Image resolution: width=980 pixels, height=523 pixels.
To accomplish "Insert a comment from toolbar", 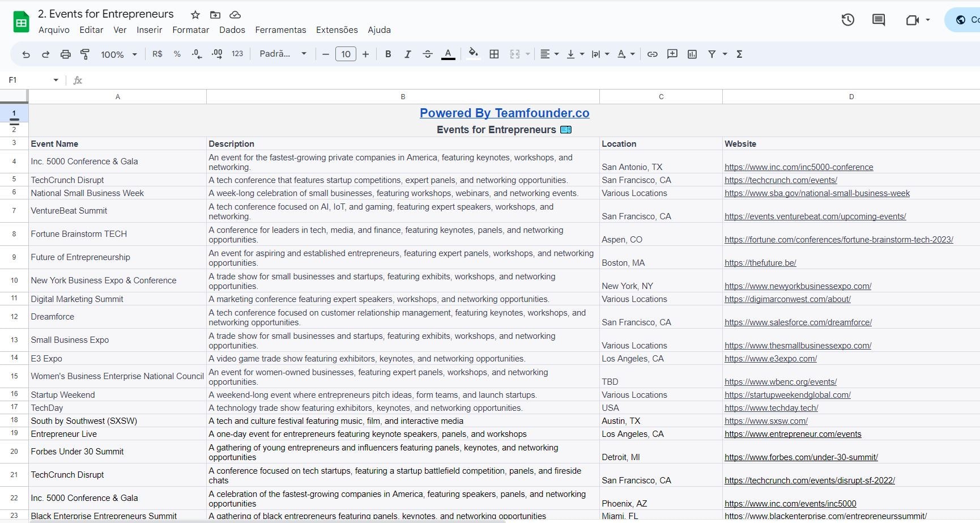I will [x=672, y=54].
